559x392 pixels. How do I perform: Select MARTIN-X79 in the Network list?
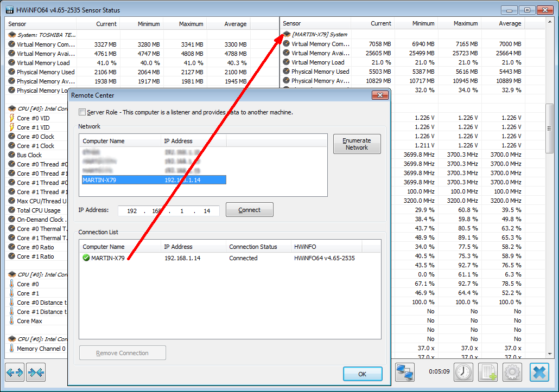pyautogui.click(x=154, y=180)
